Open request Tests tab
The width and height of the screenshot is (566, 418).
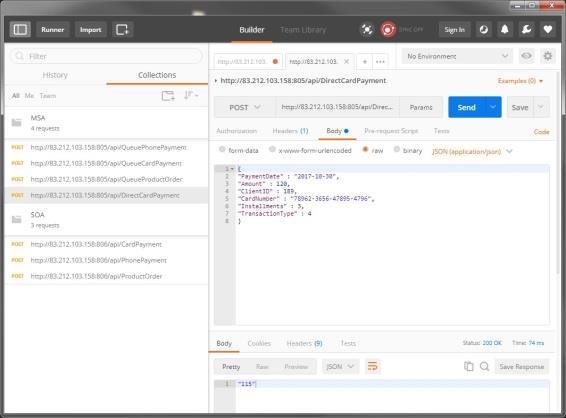coord(441,131)
